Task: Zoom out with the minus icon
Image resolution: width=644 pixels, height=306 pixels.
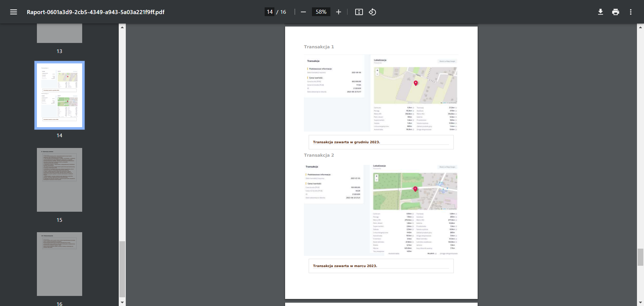Action: (303, 12)
